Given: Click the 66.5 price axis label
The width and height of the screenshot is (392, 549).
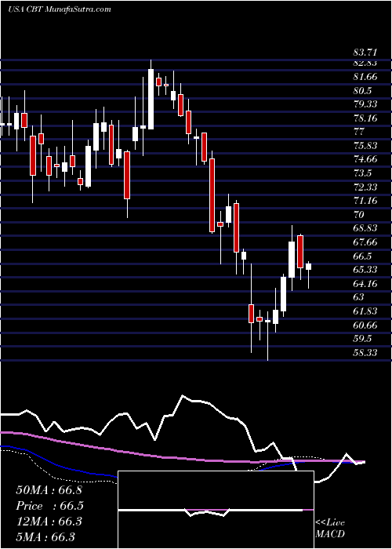Looking at the screenshot, I should pyautogui.click(x=362, y=256).
